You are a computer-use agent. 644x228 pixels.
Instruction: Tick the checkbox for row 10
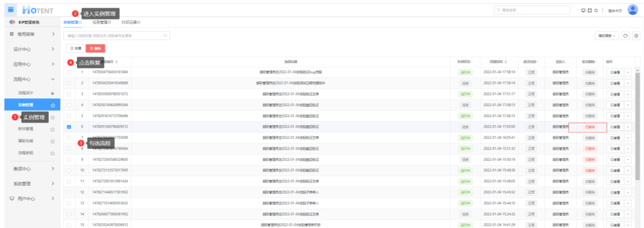(x=69, y=170)
